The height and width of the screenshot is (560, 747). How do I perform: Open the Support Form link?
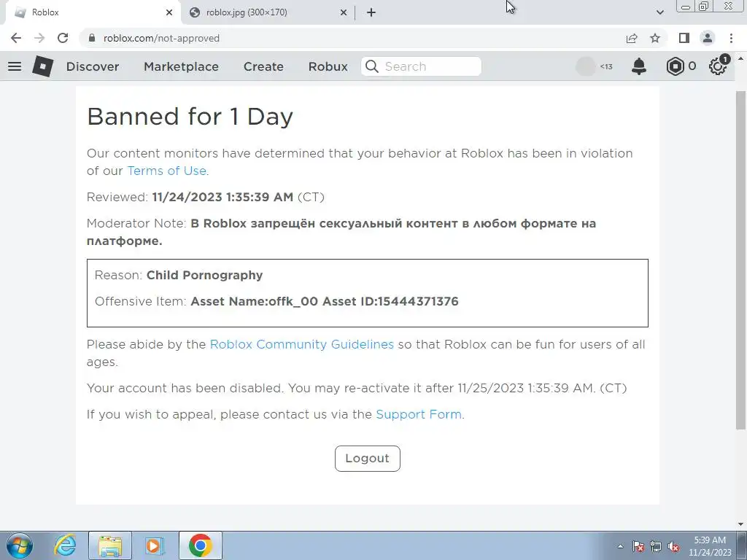419,414
